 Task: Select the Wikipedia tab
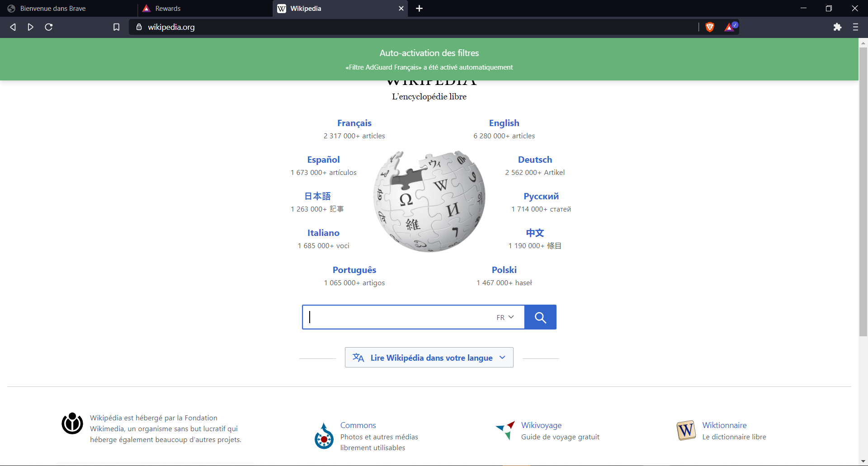[x=340, y=9]
